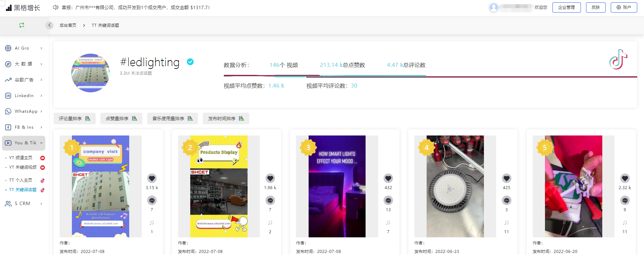The height and width of the screenshot is (255, 644).
Task: Expand the AI Gro sidebar menu
Action: (x=24, y=48)
